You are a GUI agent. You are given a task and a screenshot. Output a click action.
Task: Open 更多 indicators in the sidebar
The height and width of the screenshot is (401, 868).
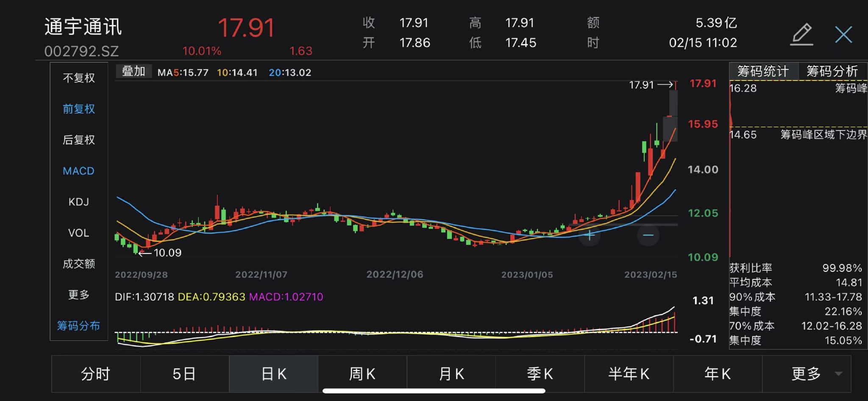tap(79, 295)
